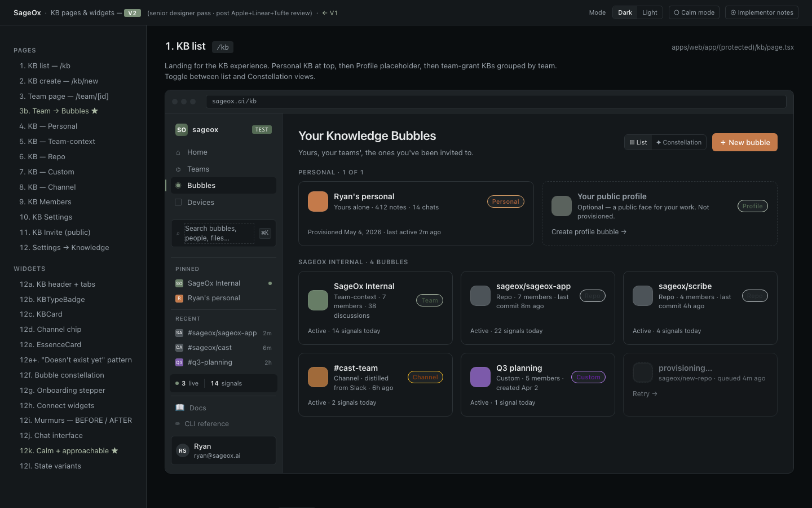Click the SageOx Internal green bubble icon
Screen dimensions: 812x508
point(318,300)
